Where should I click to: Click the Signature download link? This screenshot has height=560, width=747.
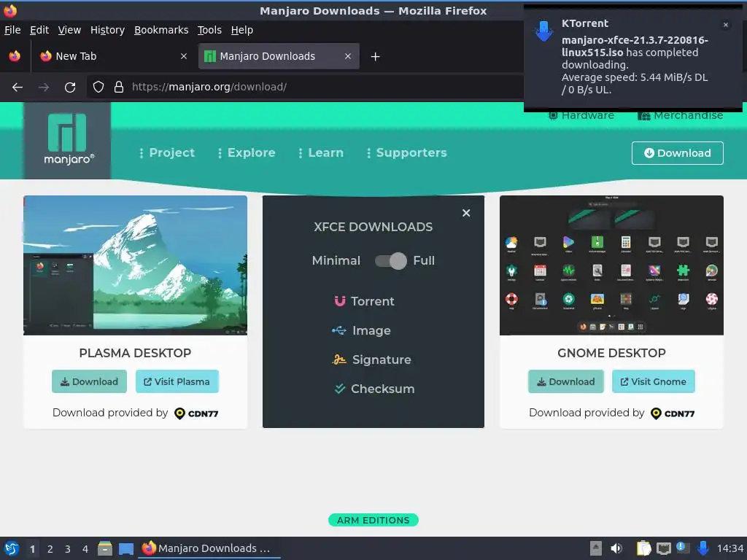[371, 359]
